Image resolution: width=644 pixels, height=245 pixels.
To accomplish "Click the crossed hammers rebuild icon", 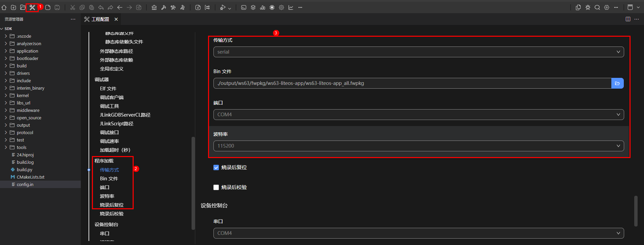I will tap(173, 7).
